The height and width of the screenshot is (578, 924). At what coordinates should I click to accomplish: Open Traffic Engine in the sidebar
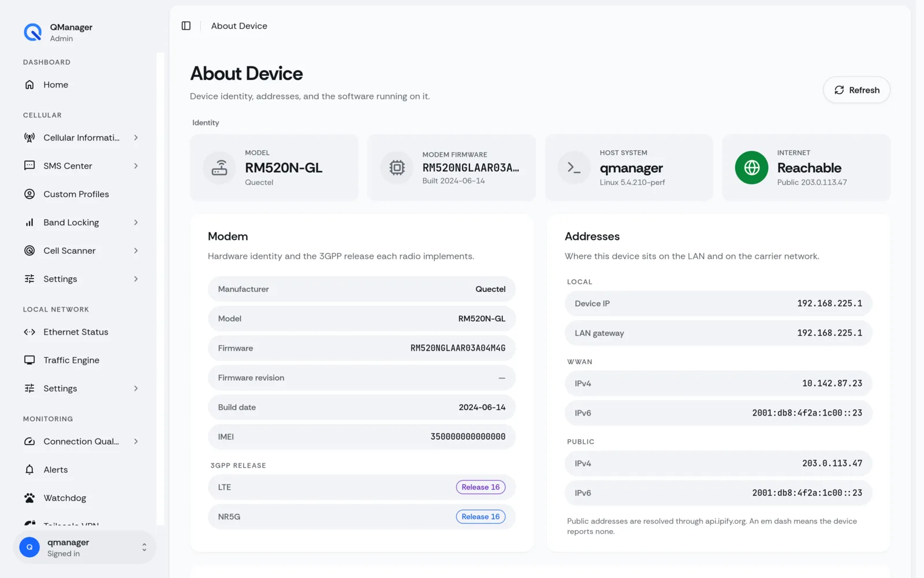(x=84, y=360)
